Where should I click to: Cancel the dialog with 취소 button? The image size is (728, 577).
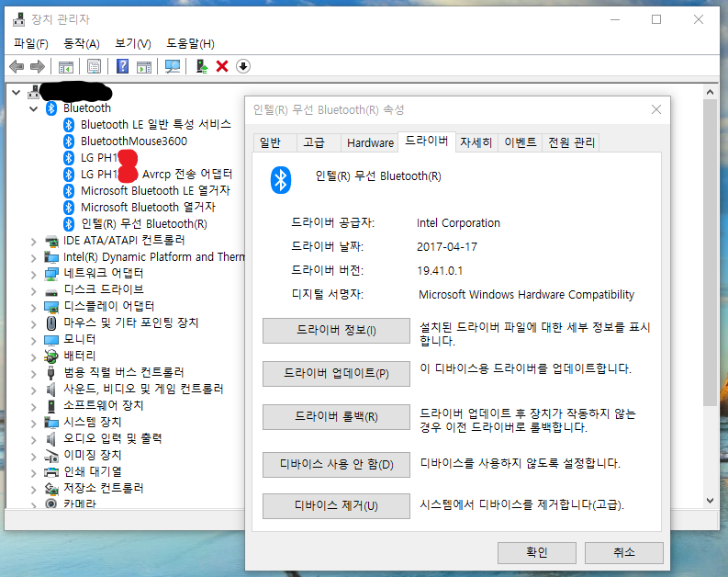[x=623, y=552]
